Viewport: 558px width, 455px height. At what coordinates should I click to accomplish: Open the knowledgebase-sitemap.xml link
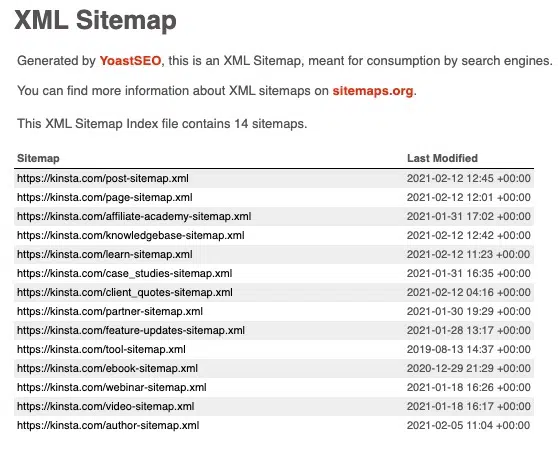(131, 236)
